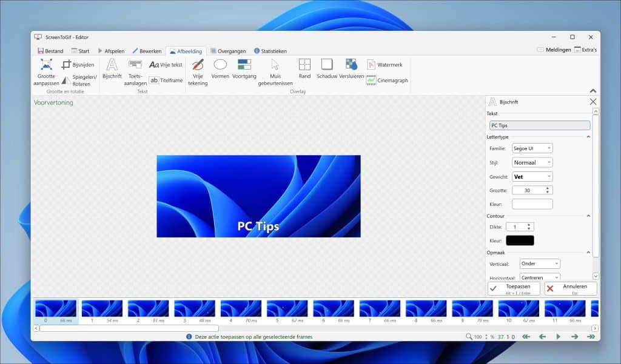621x364 pixels.
Task: Open the Versluieren obfuscate tool
Action: pyautogui.click(x=351, y=69)
